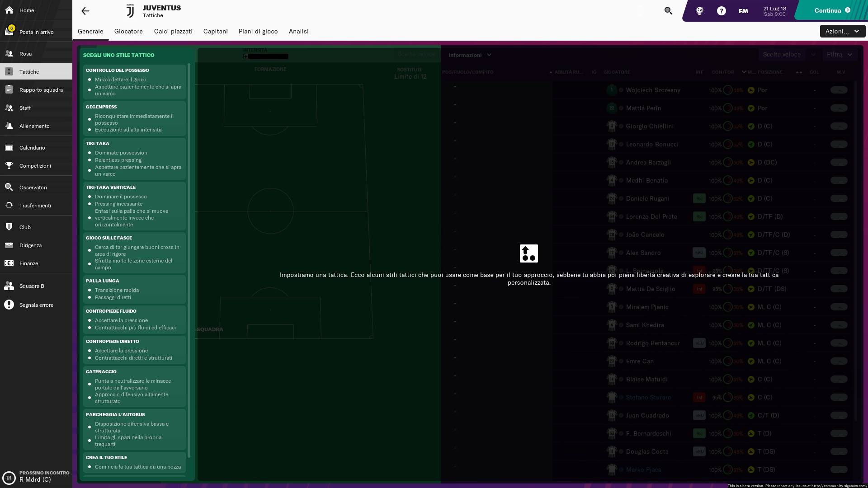Viewport: 868px width, 488px height.
Task: Open the Squadra B icon
Action: pos(9,286)
